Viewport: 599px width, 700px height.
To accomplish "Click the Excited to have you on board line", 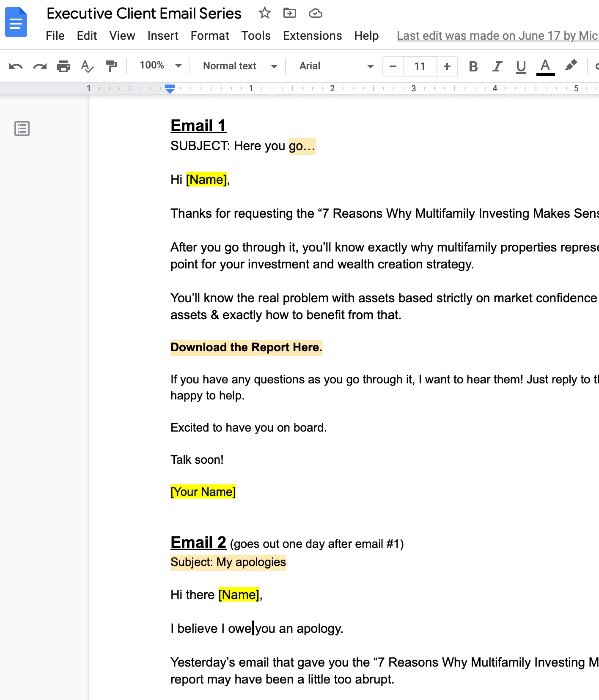I will coord(249,428).
